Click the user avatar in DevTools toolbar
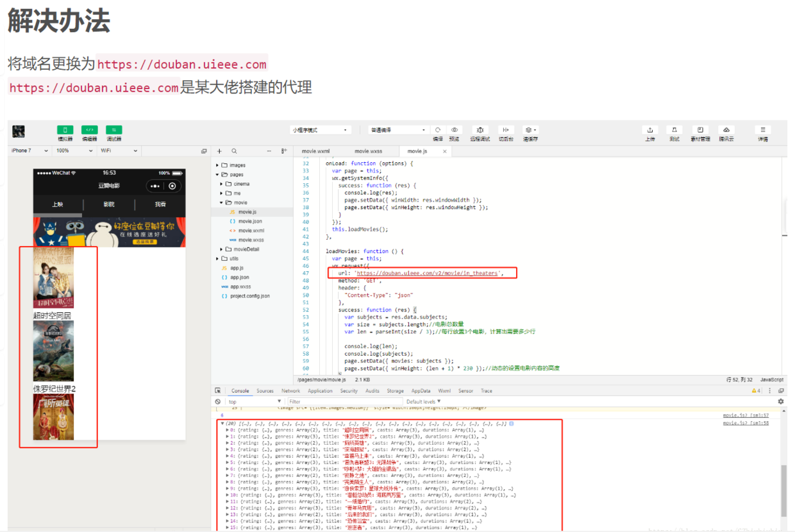Viewport: 795px width, 532px height. click(19, 131)
